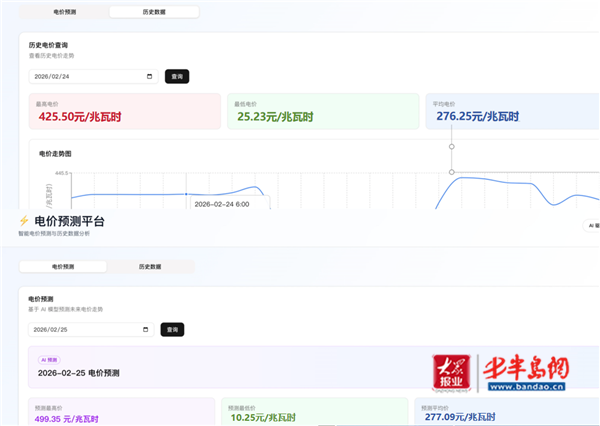This screenshot has width=600, height=426.
Task: Switch to 历史数据 tab in top panel
Action: pyautogui.click(x=153, y=12)
